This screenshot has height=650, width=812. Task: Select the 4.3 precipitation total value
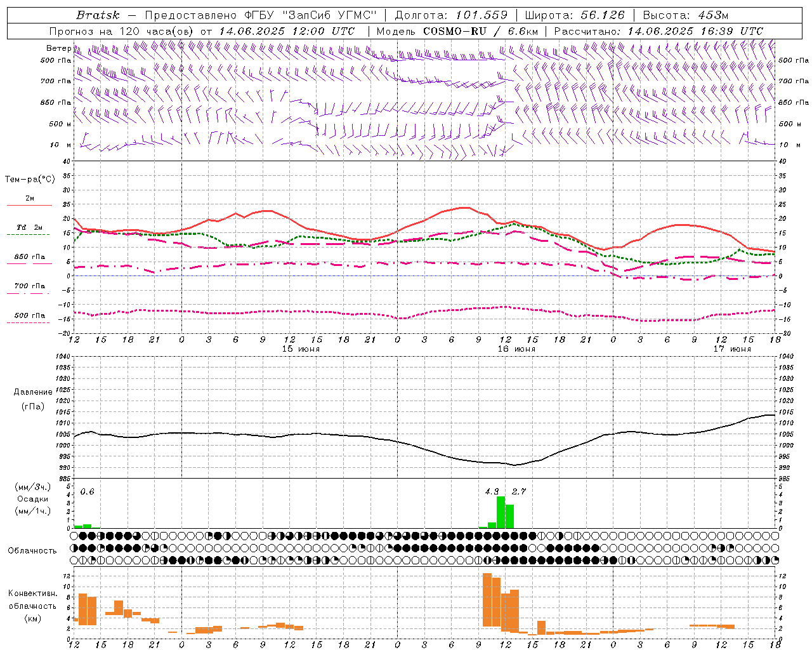click(492, 492)
